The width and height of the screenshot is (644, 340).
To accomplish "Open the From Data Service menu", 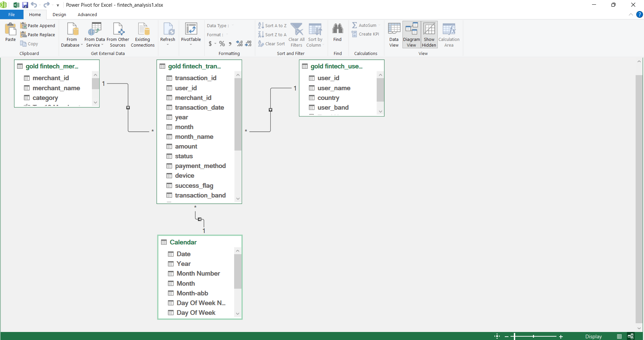I will tap(95, 35).
